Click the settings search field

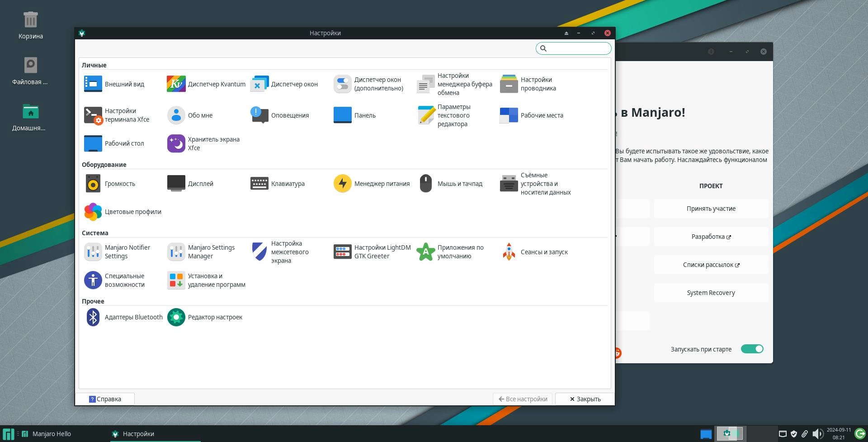pyautogui.click(x=574, y=48)
